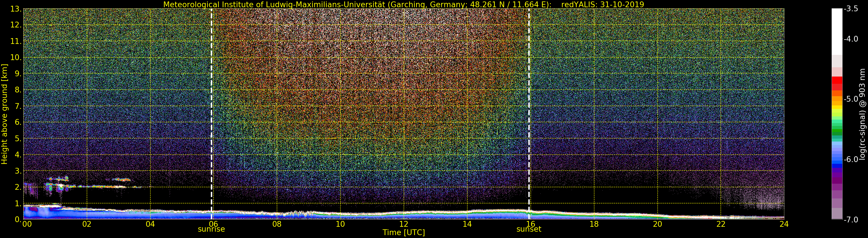This screenshot has width=868, height=238.
Task: Click the '12' time axis tick label
Action: (x=404, y=224)
